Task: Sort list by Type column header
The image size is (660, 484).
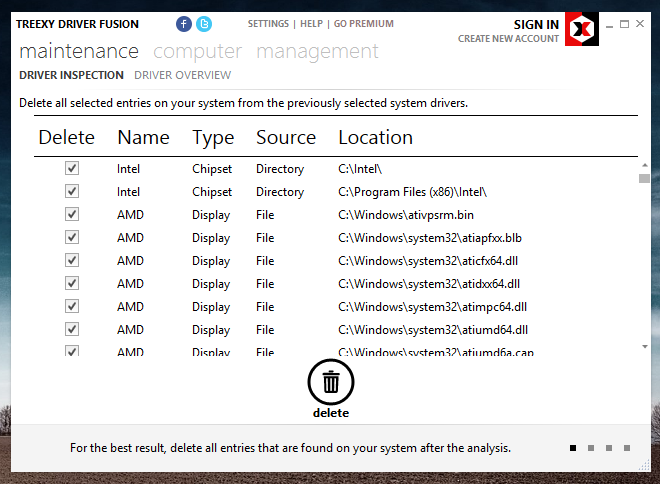Action: [213, 138]
